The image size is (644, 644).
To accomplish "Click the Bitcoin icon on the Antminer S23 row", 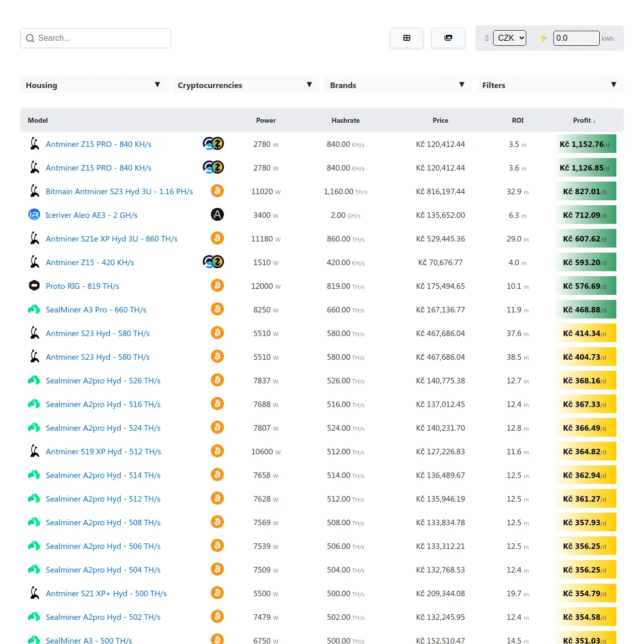I will tap(217, 333).
